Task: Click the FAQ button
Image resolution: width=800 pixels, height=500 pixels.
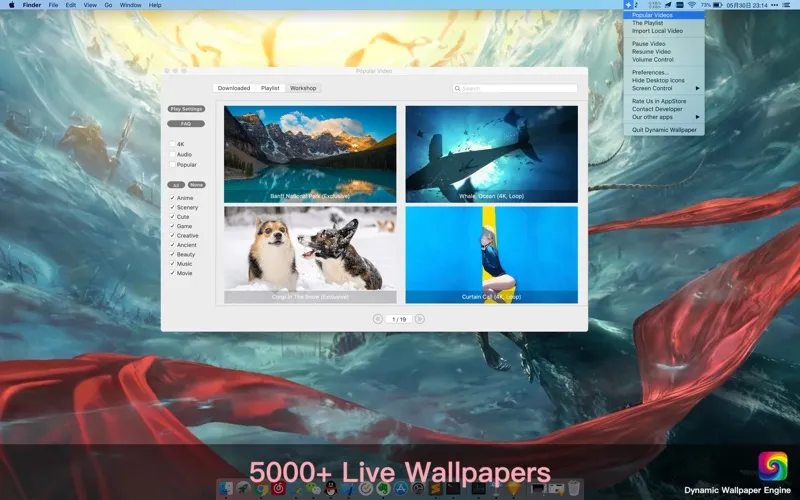Action: [186, 123]
